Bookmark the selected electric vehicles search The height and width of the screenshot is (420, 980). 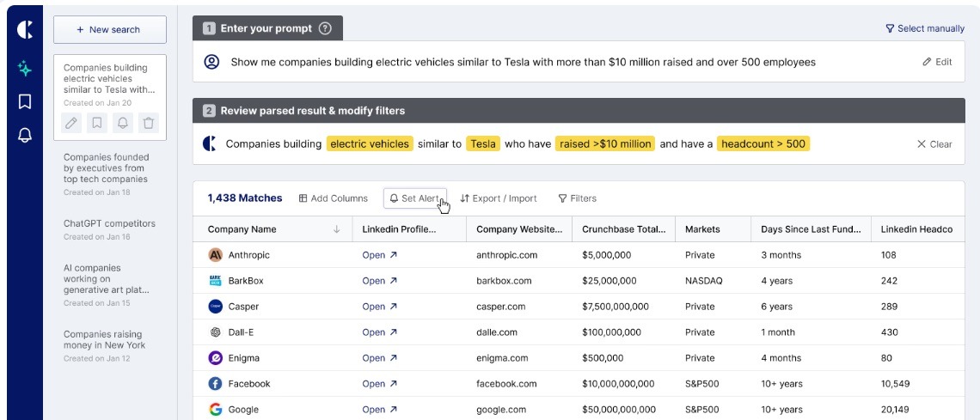97,123
